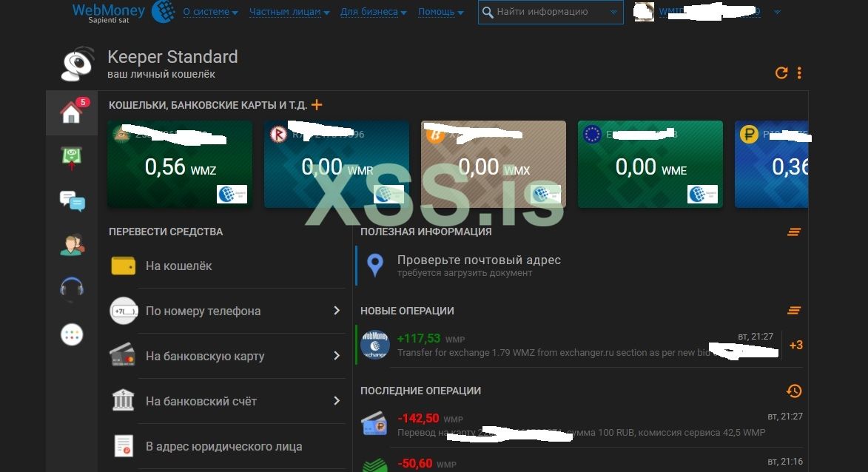The height and width of the screenshot is (472, 868).
Task: Click the list icon beside НОВЫЕ ОПЕРАЦИИ
Action: tap(794, 311)
